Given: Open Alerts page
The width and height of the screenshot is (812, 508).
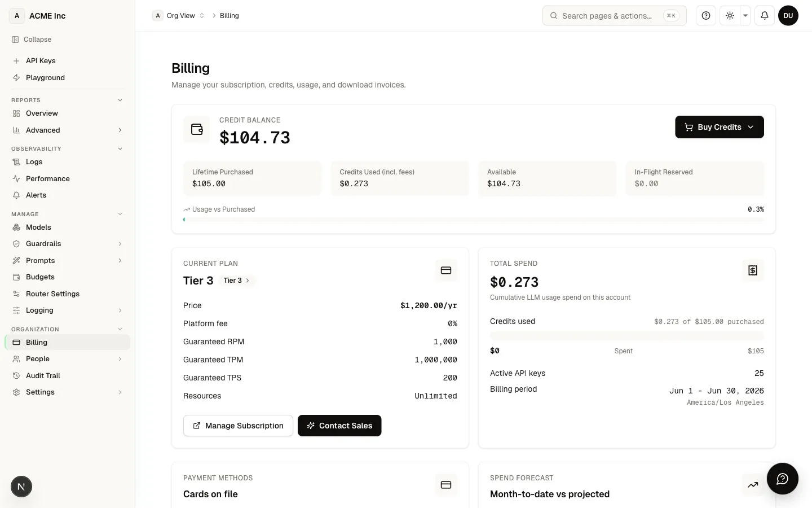Looking at the screenshot, I should point(68,195).
